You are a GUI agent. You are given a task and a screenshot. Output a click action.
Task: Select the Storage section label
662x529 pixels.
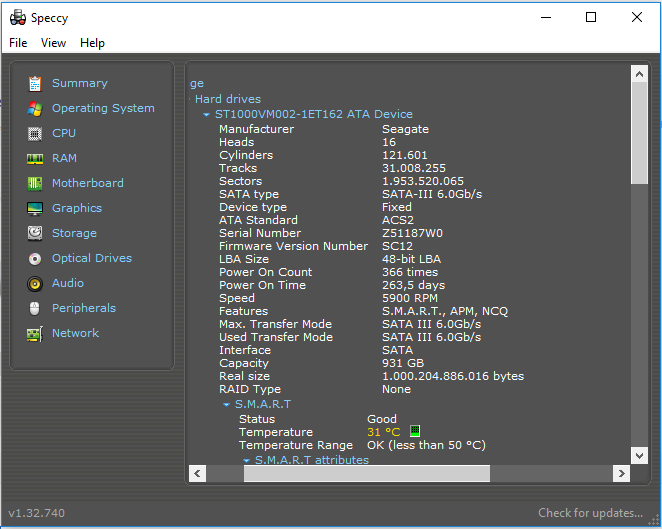coord(74,233)
